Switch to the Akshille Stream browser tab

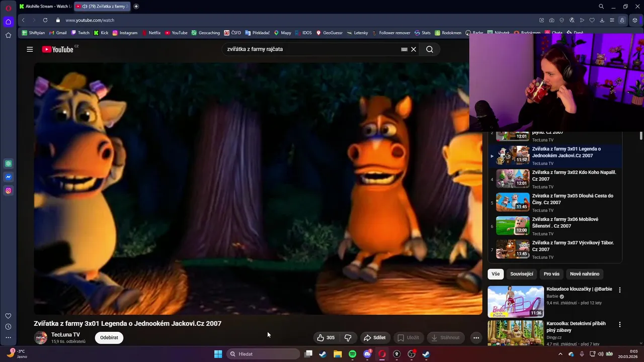45,7
